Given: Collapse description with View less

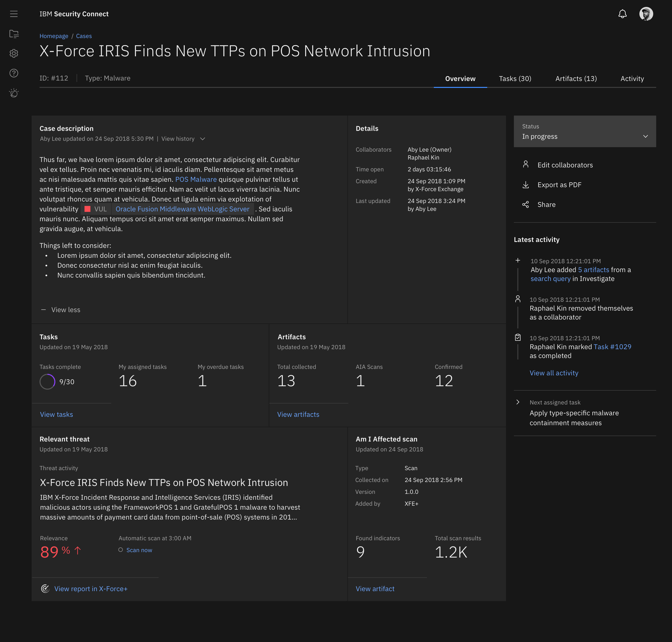Looking at the screenshot, I should (66, 310).
